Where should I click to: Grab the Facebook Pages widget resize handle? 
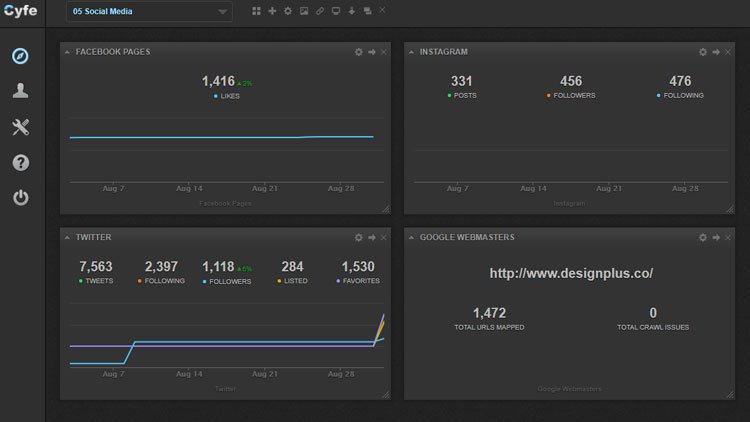[x=386, y=209]
